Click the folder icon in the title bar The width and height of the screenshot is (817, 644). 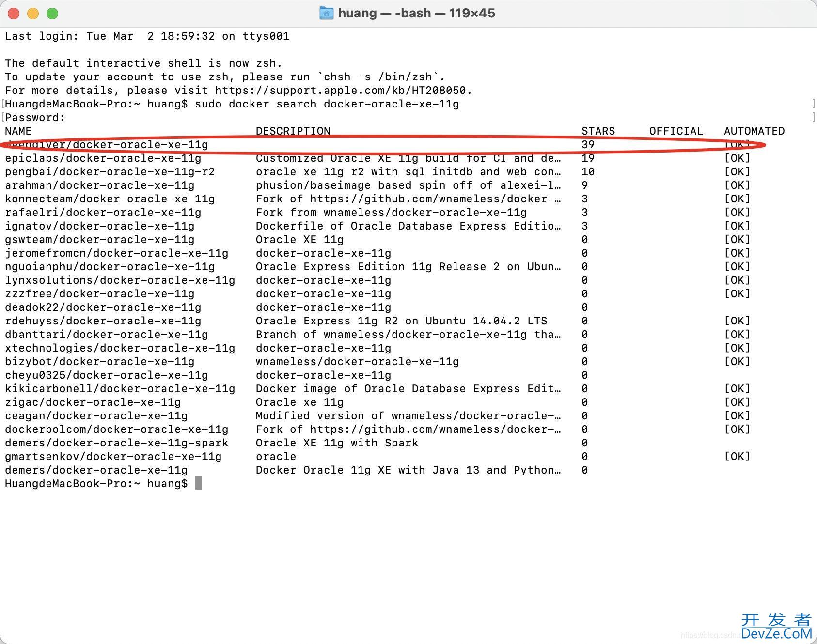[x=327, y=13]
